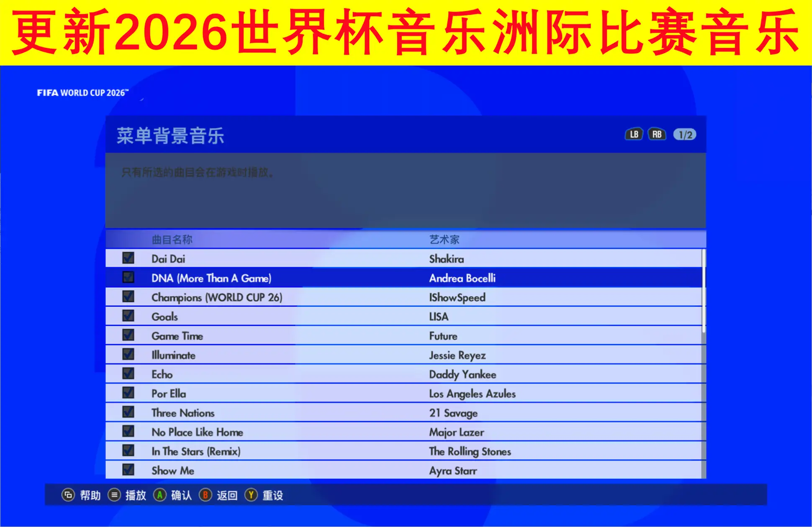Disable the Show Me track checkbox

pyautogui.click(x=128, y=470)
